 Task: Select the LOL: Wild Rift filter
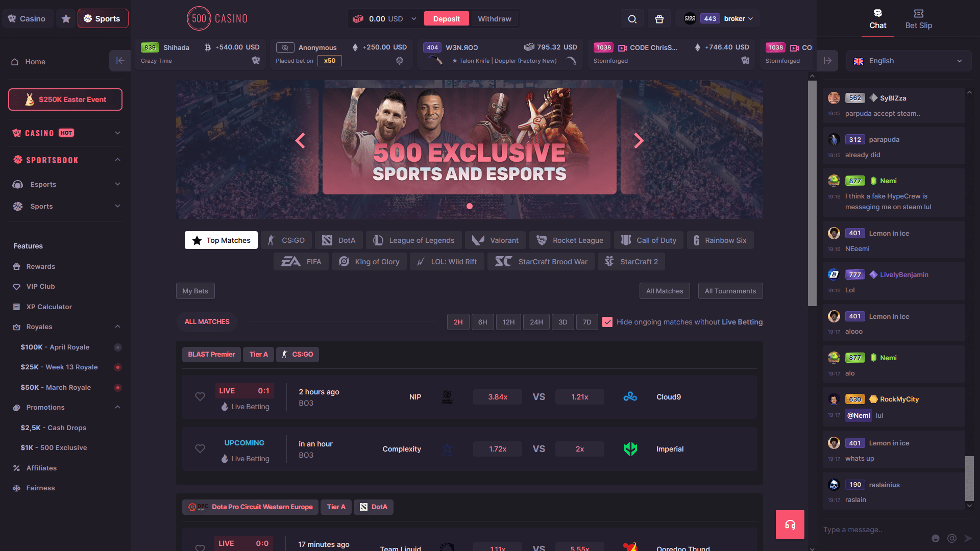coord(447,262)
